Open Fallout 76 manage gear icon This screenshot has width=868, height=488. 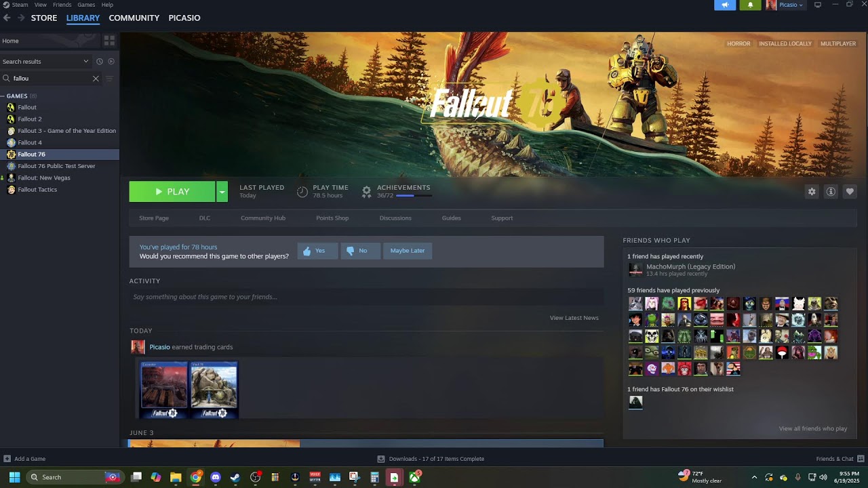[812, 192]
